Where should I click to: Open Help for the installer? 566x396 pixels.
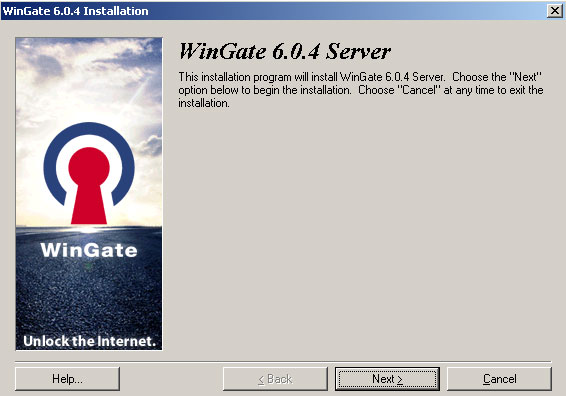click(x=67, y=379)
